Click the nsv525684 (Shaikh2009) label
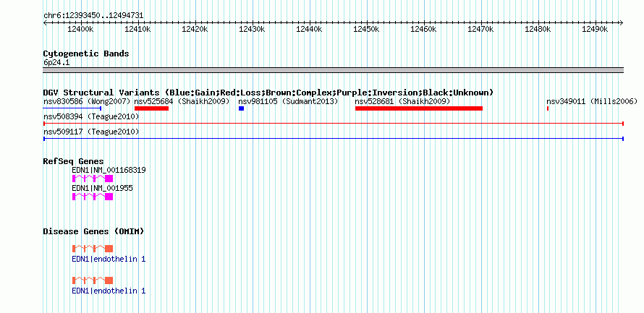Image resolution: width=644 pixels, height=313 pixels. click(x=182, y=101)
